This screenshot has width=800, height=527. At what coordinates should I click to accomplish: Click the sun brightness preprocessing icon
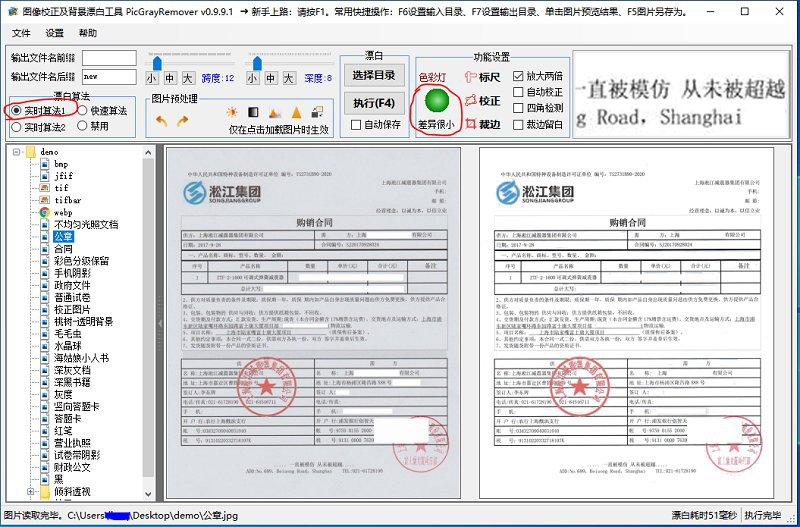click(232, 113)
